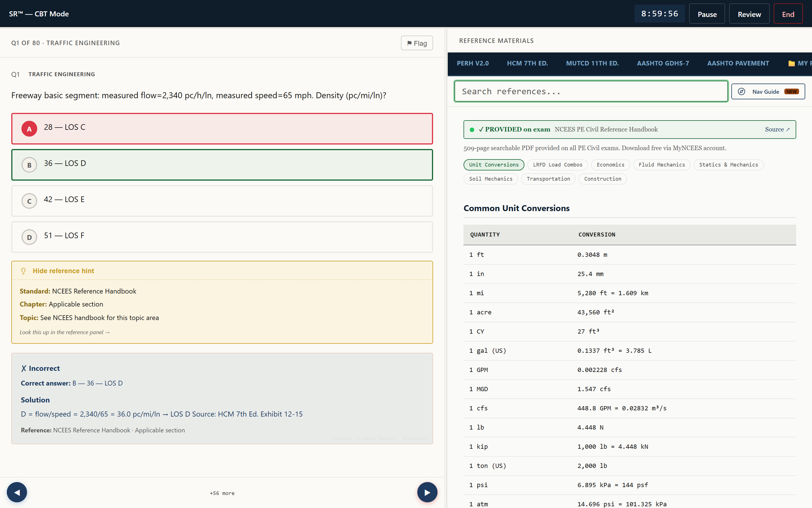812x508 pixels.
Task: Click the 'Common Unit Conversions' heading
Action: (x=517, y=208)
